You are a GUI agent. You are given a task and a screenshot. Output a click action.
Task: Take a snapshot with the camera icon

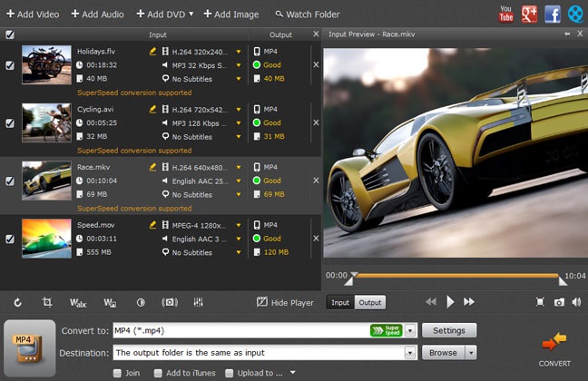tap(560, 302)
